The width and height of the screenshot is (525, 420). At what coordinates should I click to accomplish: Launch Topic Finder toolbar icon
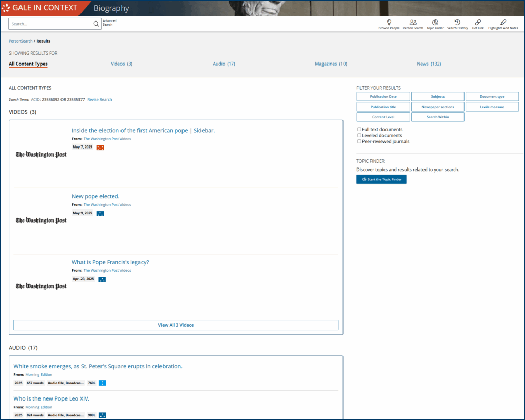pos(435,23)
